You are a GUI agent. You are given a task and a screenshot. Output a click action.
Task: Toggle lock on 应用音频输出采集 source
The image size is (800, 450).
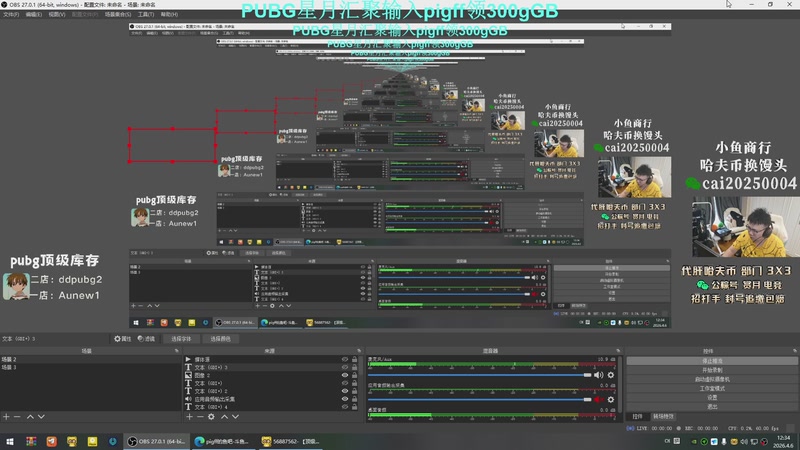pyautogui.click(x=355, y=399)
